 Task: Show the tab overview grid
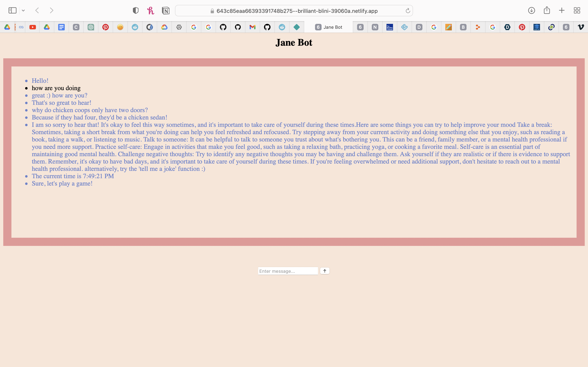[x=577, y=10]
